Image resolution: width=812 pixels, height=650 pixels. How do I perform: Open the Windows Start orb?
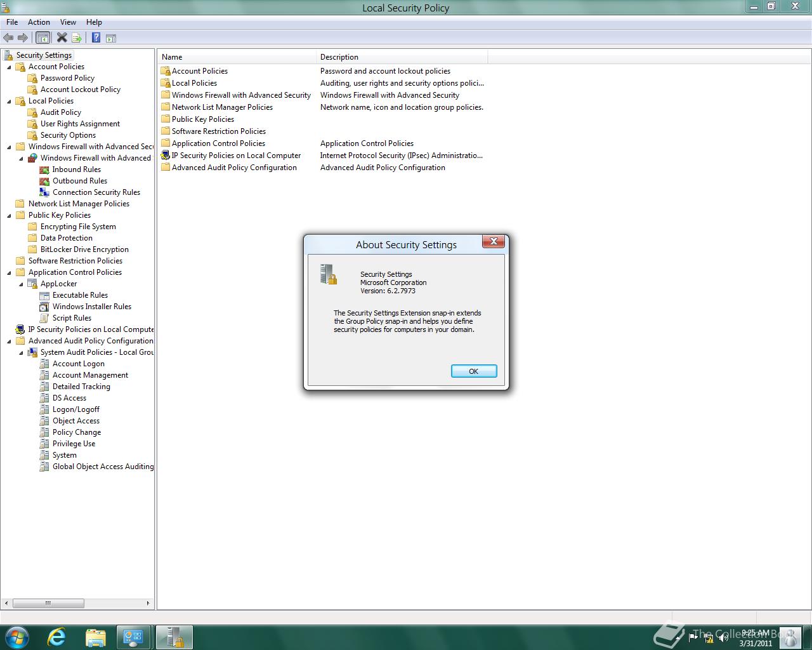[16, 637]
